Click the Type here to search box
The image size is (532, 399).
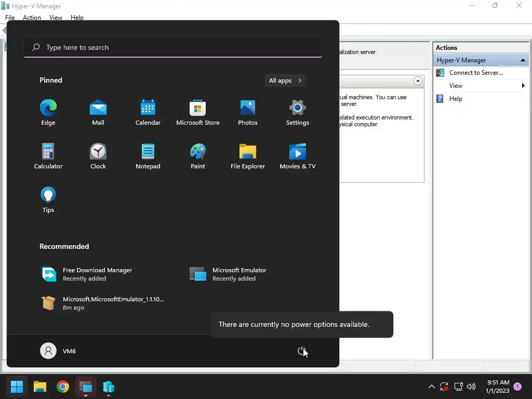[x=173, y=47]
